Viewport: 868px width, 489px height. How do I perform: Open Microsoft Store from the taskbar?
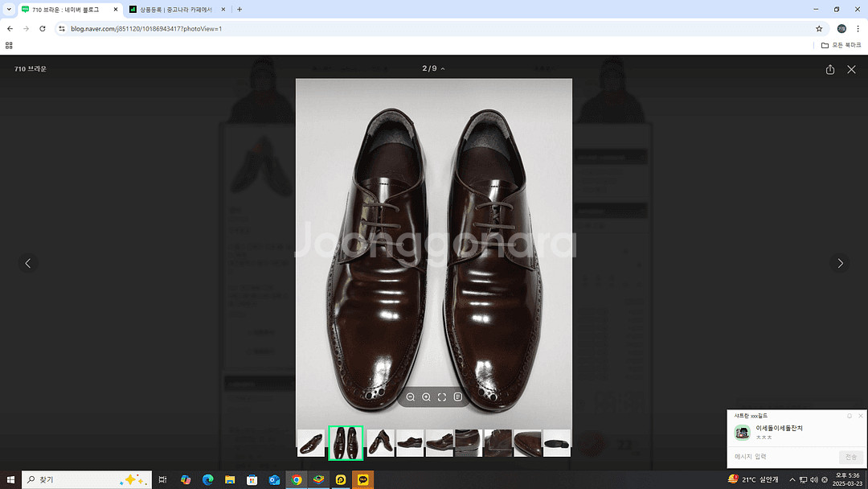[x=252, y=479]
